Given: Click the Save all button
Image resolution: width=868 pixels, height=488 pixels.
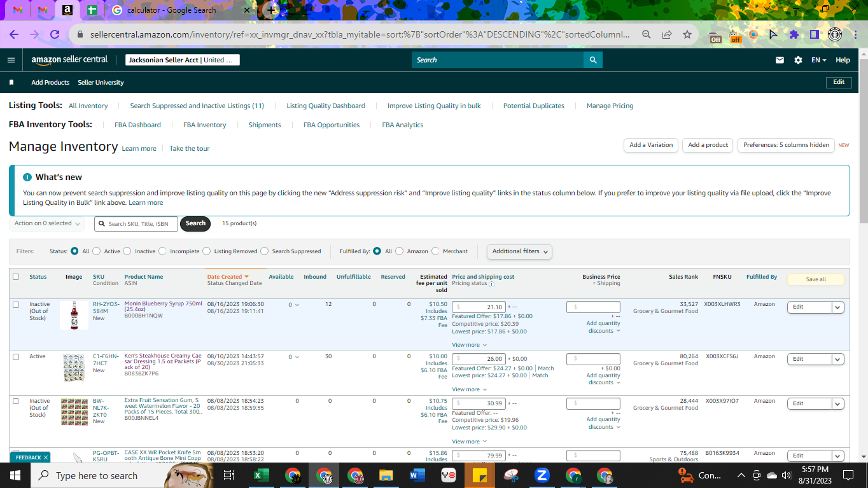Looking at the screenshot, I should 816,279.
